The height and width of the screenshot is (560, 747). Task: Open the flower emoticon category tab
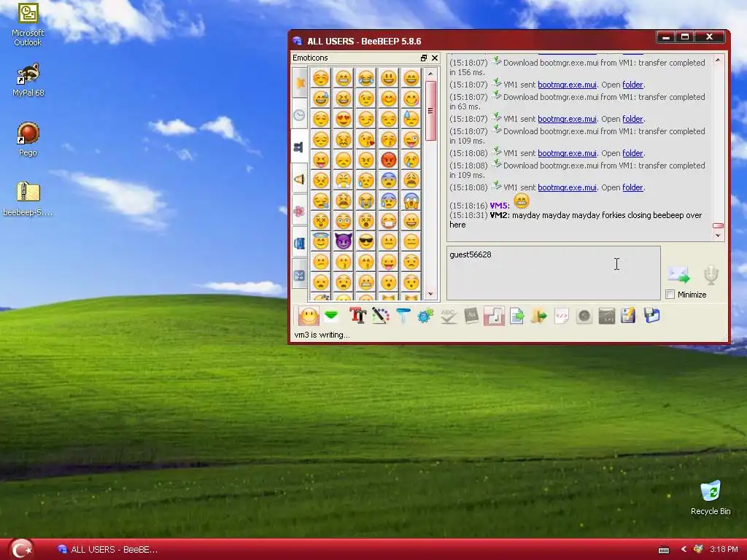[x=300, y=211]
